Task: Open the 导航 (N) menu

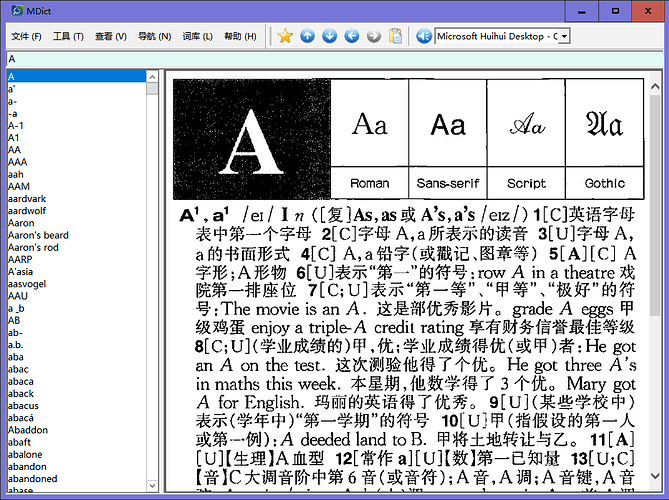Action: (x=154, y=36)
